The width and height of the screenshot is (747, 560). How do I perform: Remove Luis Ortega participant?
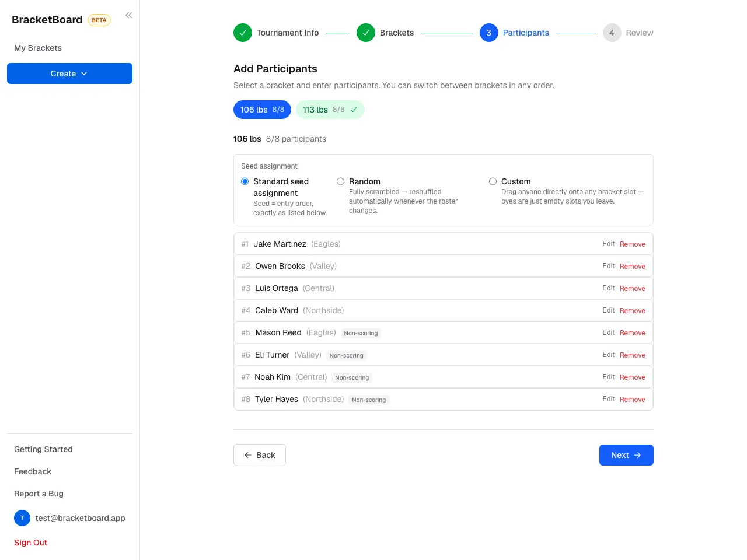[633, 289]
